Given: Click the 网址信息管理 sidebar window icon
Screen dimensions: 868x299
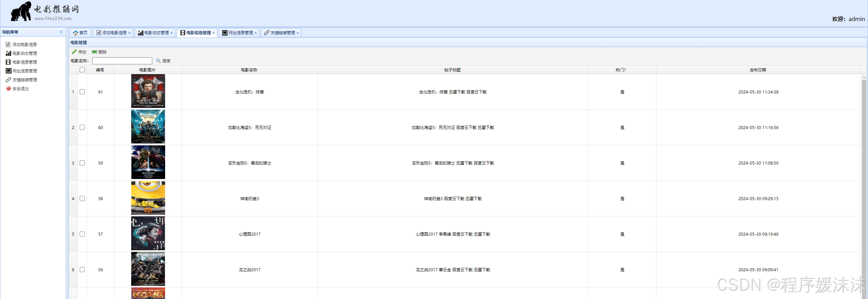Looking at the screenshot, I should pyautogui.click(x=8, y=71).
